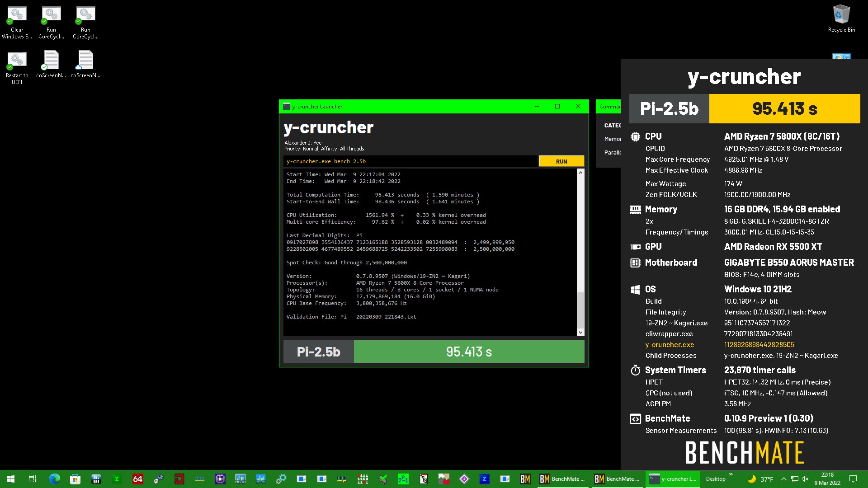
Task: Click the Memor category in the background window
Action: [613, 139]
